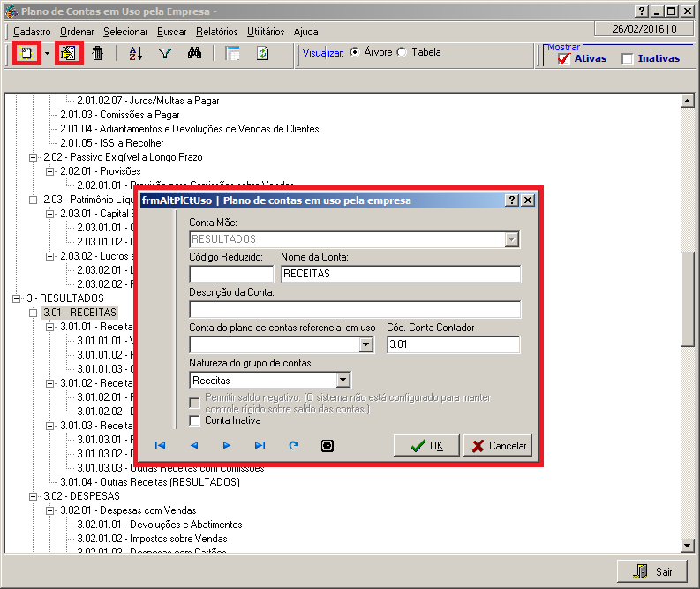Open the Relatórios menu
This screenshot has width=700, height=589.
click(216, 31)
